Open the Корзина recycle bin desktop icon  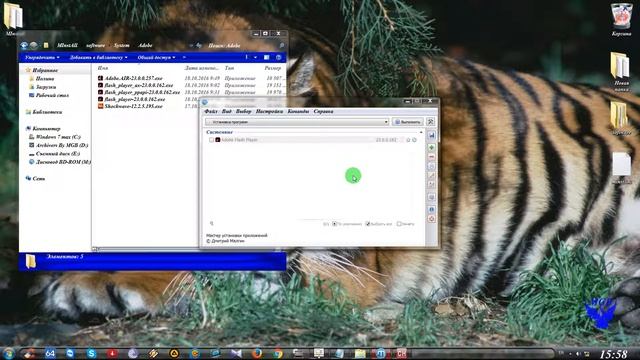pyautogui.click(x=621, y=19)
